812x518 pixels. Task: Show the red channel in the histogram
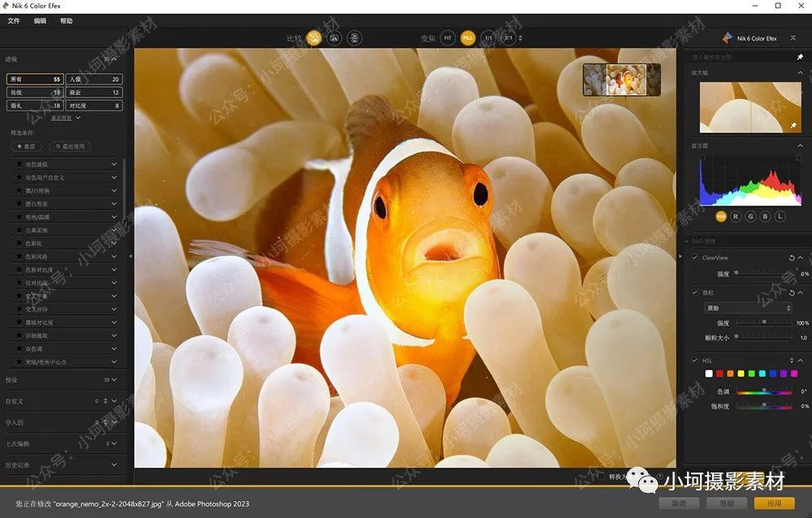click(x=735, y=216)
